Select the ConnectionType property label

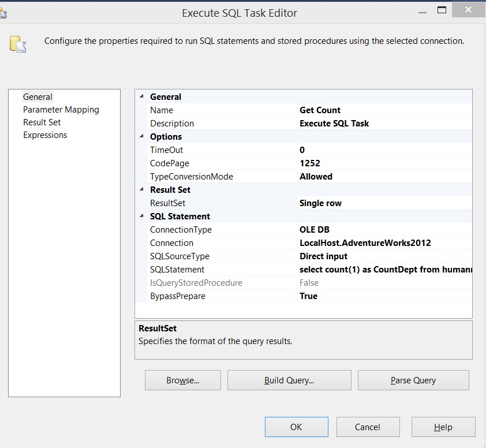pos(181,230)
